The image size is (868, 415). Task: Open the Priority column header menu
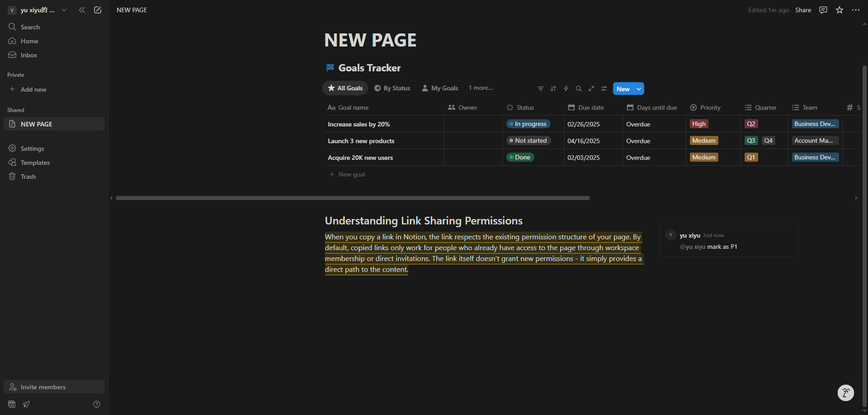pos(713,107)
